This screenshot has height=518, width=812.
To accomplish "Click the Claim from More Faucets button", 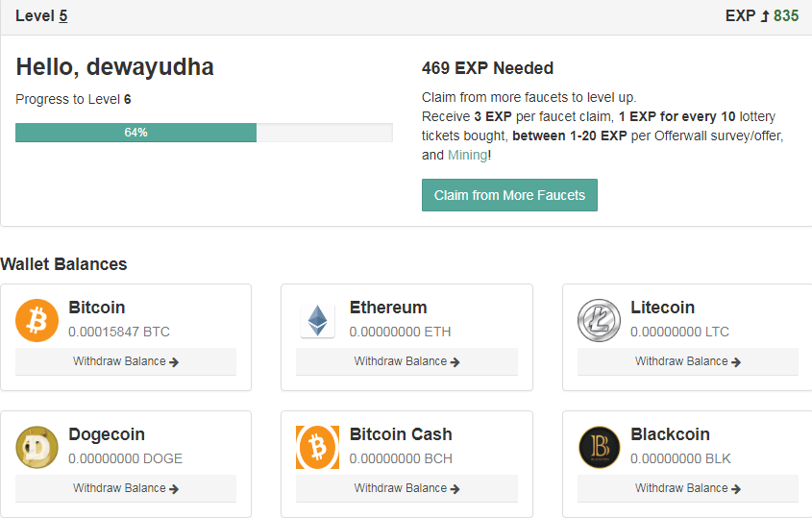I will pos(509,195).
